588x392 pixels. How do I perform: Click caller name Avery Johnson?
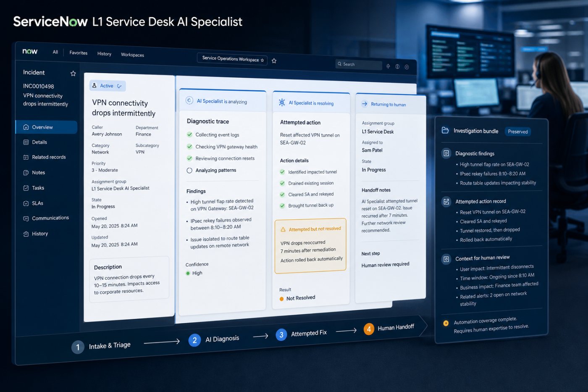pos(107,134)
